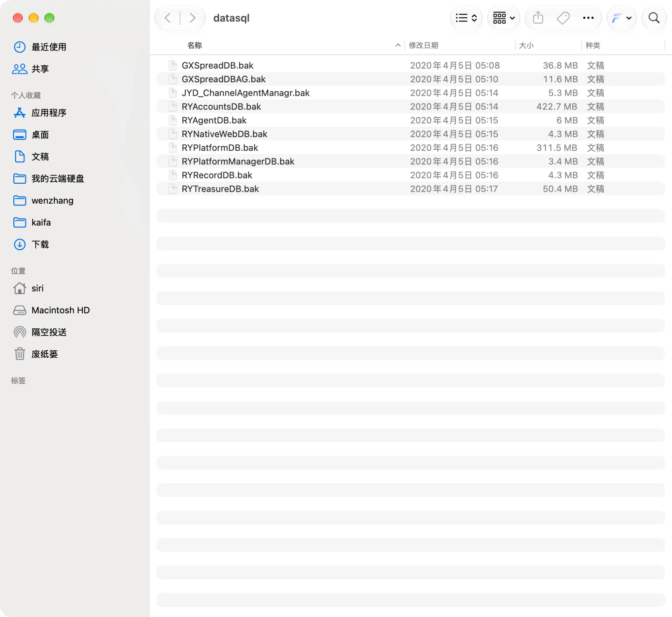The height and width of the screenshot is (617, 672).
Task: Sort by the 种类 column header
Action: tap(593, 45)
